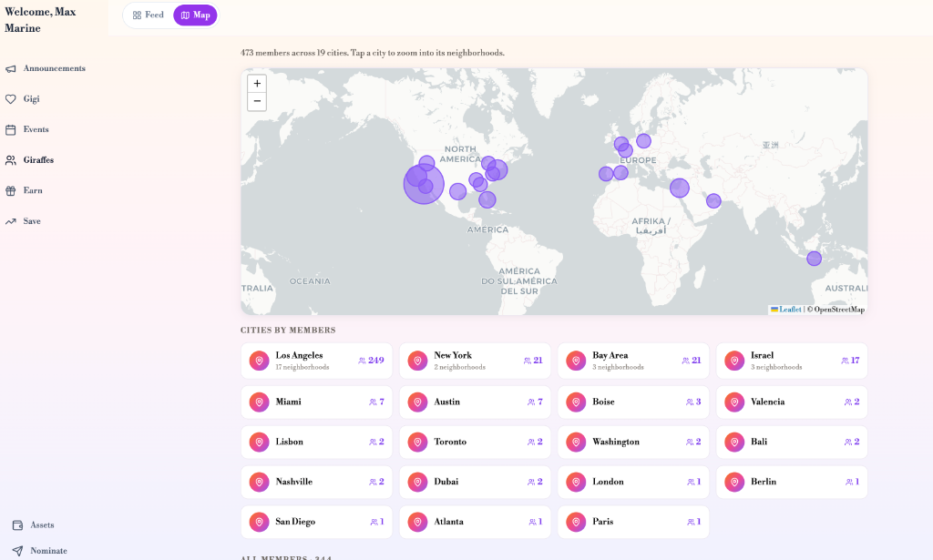The width and height of the screenshot is (933, 560).
Task: Click the Austin location pin icon
Action: (x=417, y=402)
